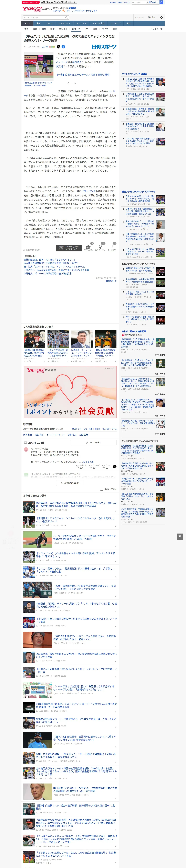The image size is (186, 868).
Task: Select the ランキング navigation tab
Action: [115, 23]
